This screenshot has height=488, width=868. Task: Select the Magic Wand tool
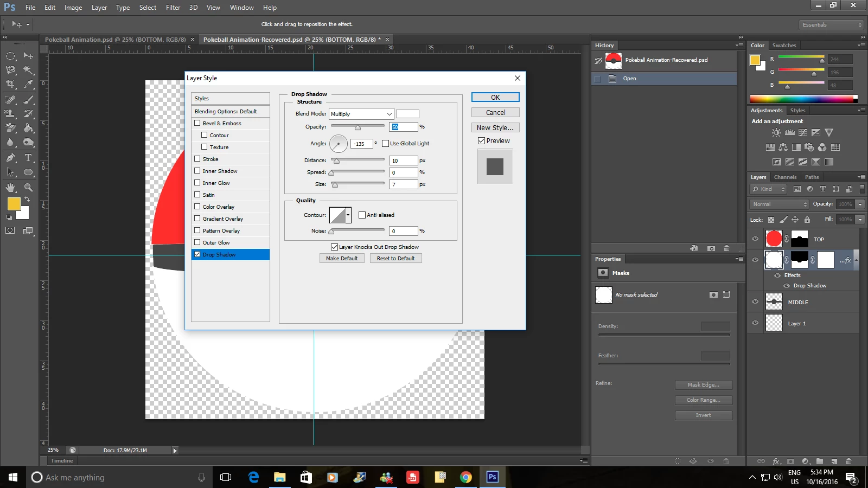pos(28,70)
